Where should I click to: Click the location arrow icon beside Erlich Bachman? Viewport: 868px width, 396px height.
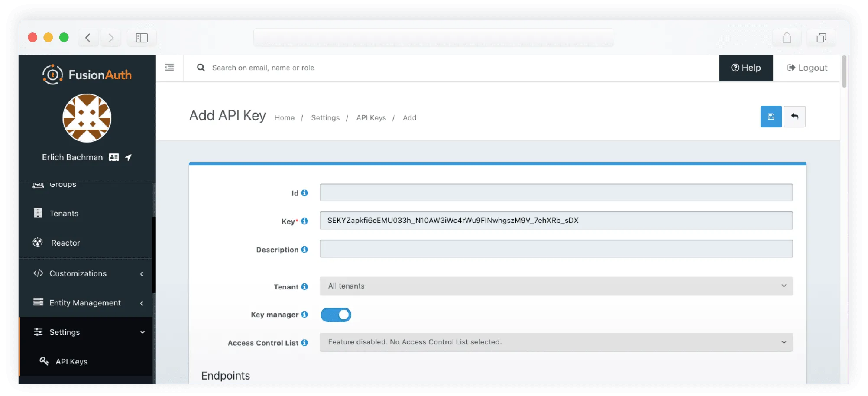point(128,157)
